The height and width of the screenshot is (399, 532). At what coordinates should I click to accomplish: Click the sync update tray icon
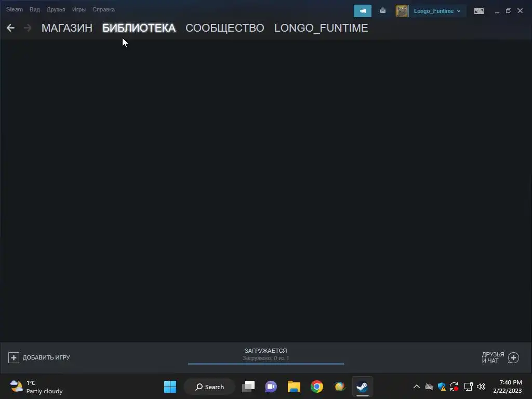tap(454, 387)
